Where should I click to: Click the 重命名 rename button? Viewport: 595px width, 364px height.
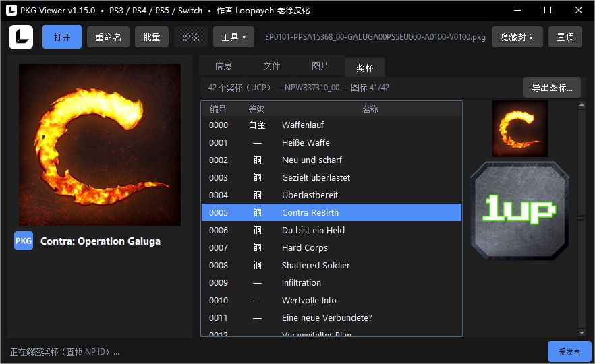pos(108,37)
